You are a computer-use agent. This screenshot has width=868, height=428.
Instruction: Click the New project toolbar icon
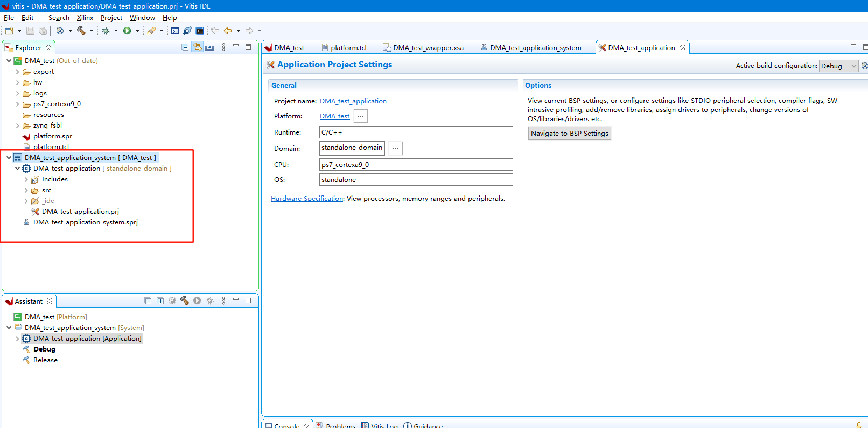coord(9,31)
